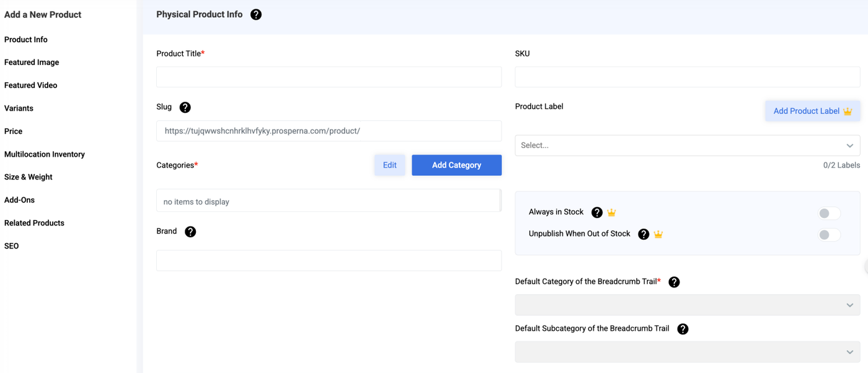Click help icon beside Physical Product Info

click(x=256, y=14)
